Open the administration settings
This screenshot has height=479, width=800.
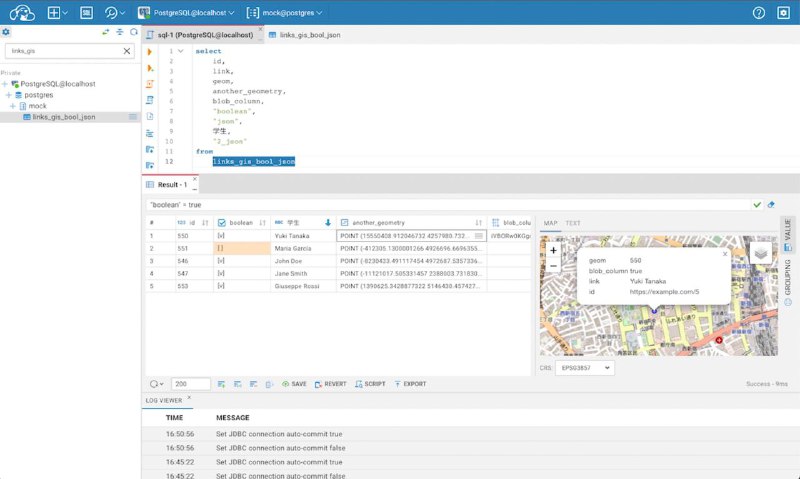click(x=783, y=13)
